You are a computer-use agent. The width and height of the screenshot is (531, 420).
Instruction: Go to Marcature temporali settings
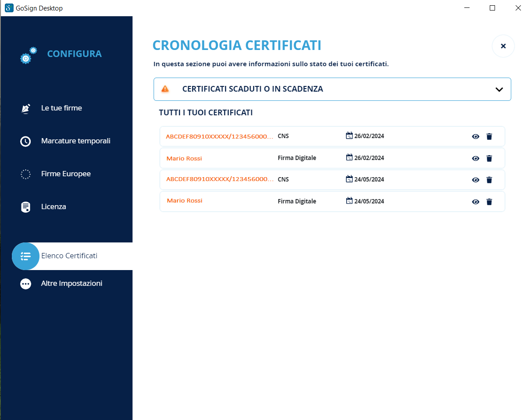pyautogui.click(x=75, y=141)
